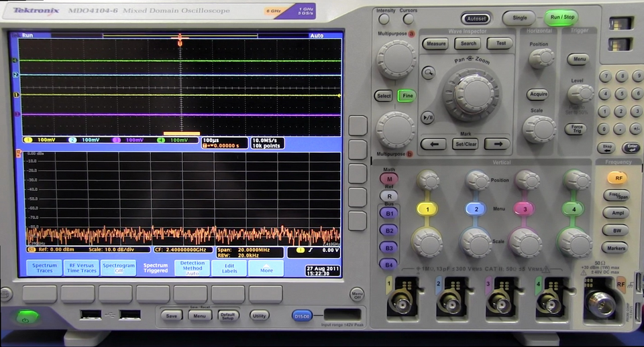Screen dimensions: 644x347
Task: Push the Single acquisition button
Action: pyautogui.click(x=519, y=17)
